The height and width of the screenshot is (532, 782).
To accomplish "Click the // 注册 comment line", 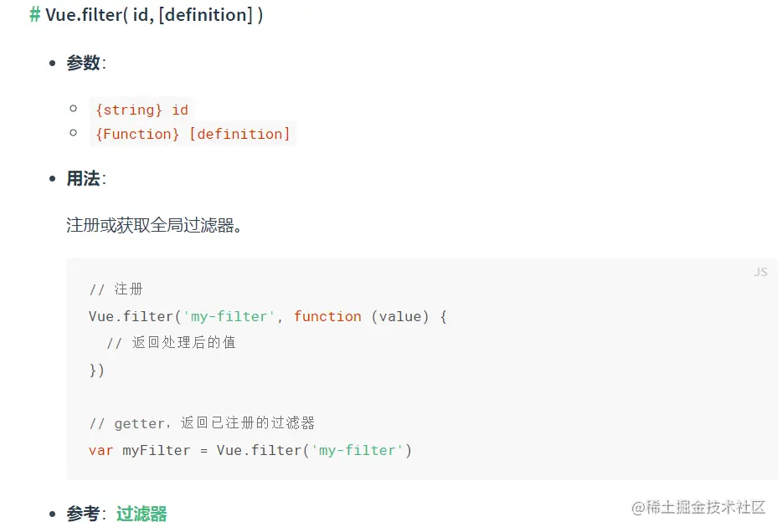I will click(x=116, y=289).
